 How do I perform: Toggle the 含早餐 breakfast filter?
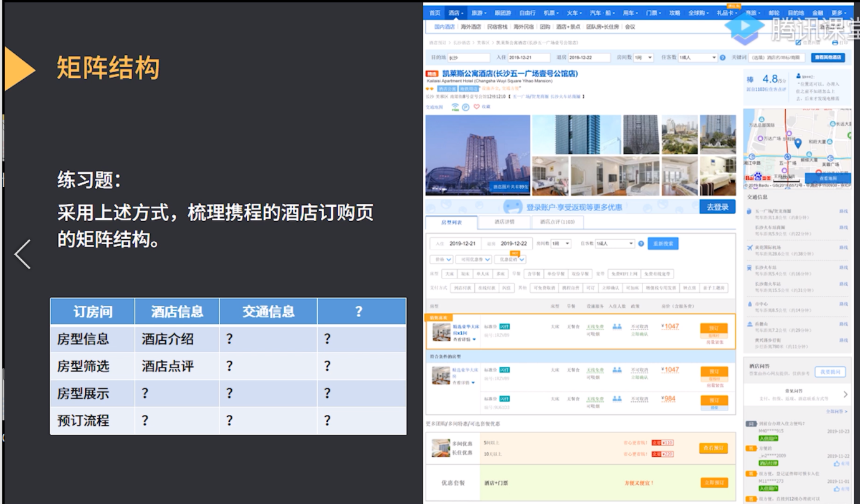click(533, 274)
